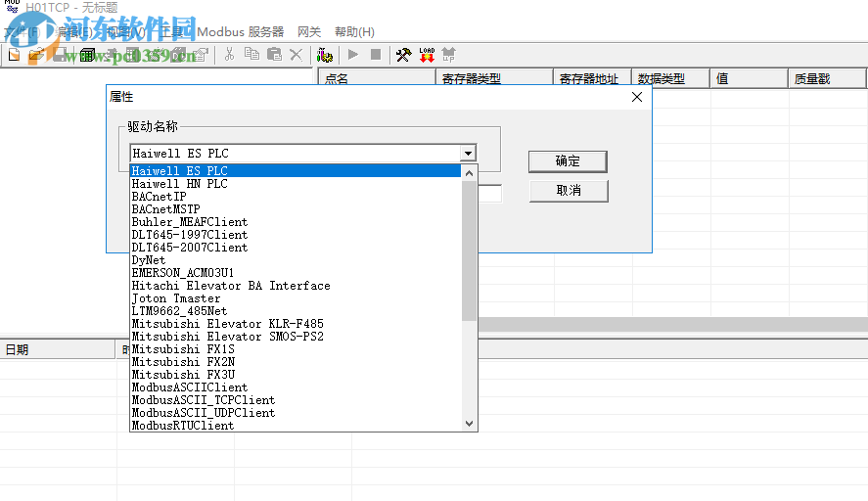Viewport: 868px width, 501px height.
Task: Choose LTM9662_485Net driver
Action: click(x=296, y=311)
